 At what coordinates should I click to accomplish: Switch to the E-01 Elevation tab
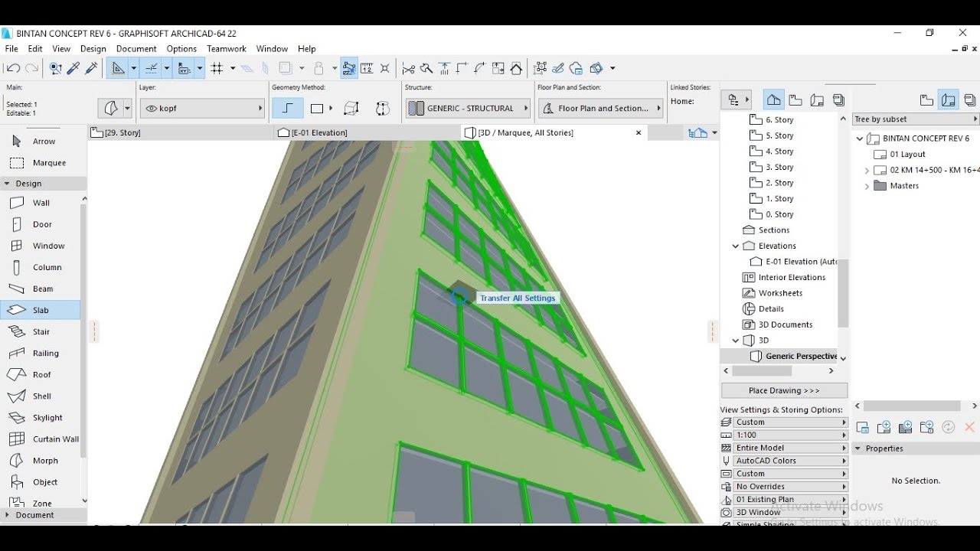[367, 132]
